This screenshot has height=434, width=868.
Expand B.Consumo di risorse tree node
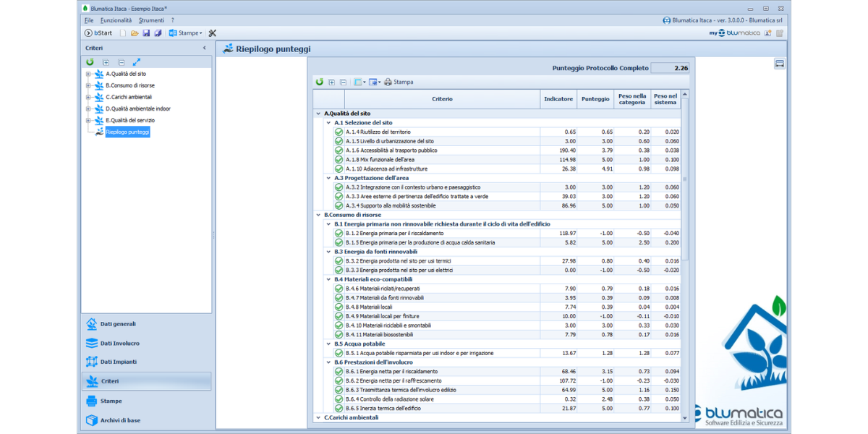tap(88, 85)
